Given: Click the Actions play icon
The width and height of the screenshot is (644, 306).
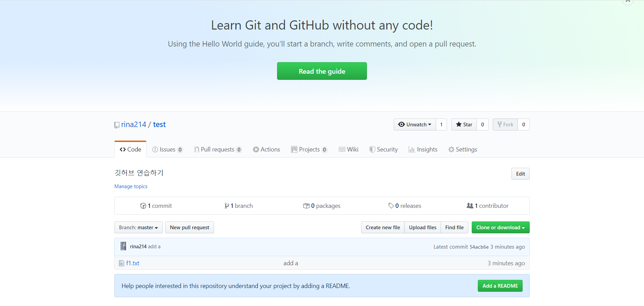Looking at the screenshot, I should click(x=256, y=149).
